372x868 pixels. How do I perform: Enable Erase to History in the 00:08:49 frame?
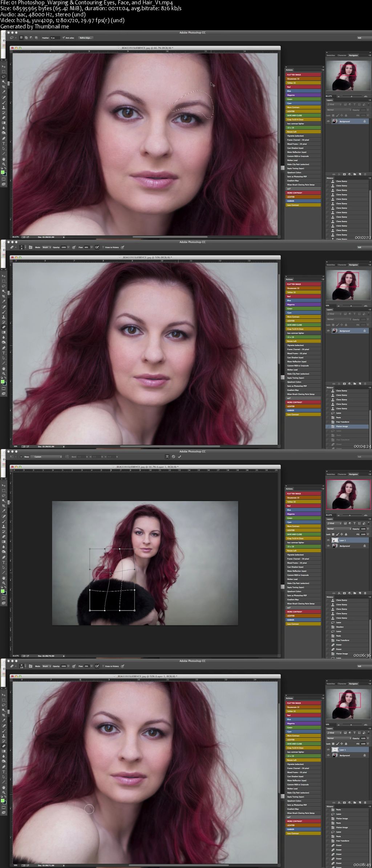tap(103, 666)
